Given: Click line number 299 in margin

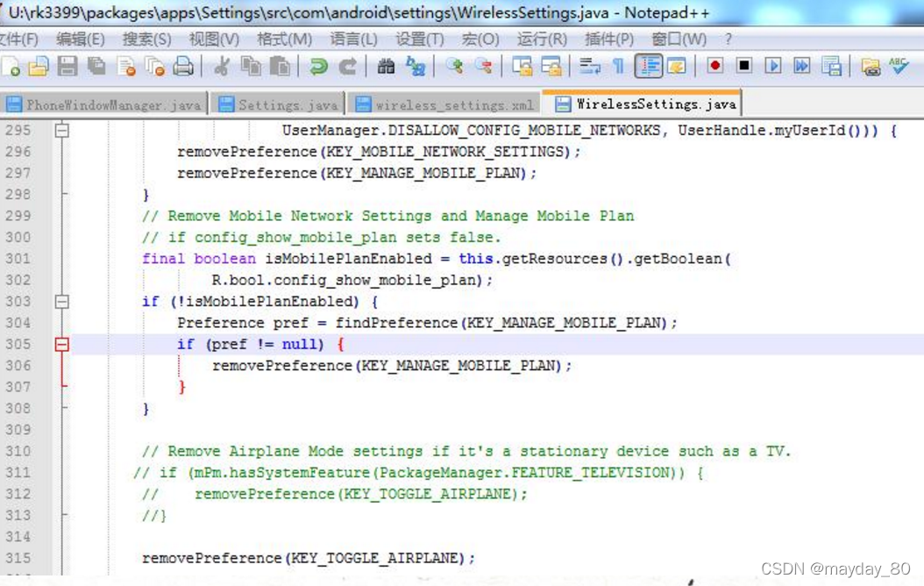Looking at the screenshot, I should [18, 216].
